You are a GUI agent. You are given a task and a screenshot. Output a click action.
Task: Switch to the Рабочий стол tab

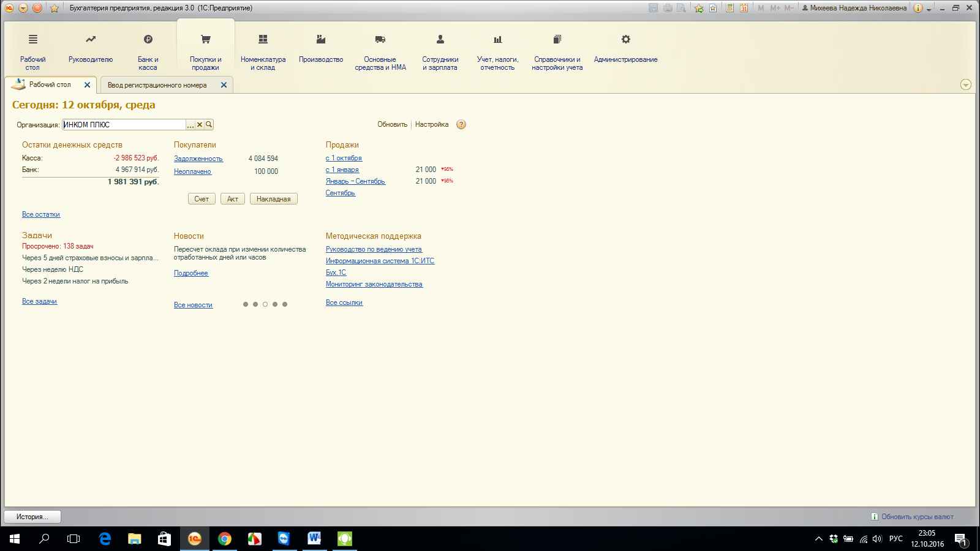(x=50, y=84)
